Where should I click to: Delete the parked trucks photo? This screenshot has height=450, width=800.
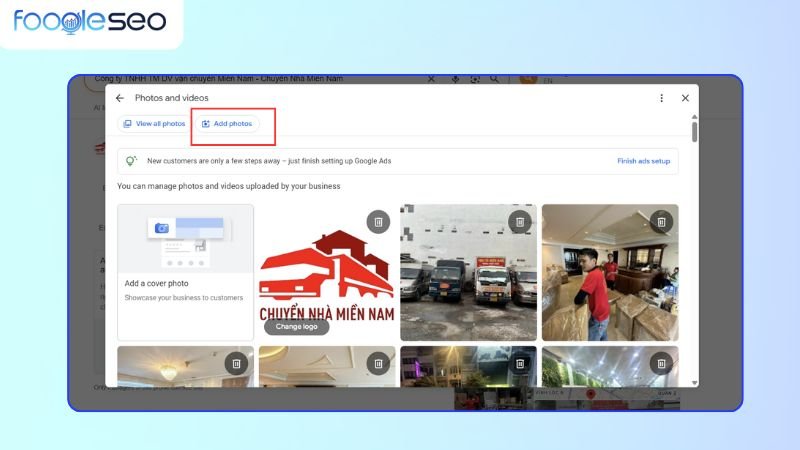[x=519, y=222]
